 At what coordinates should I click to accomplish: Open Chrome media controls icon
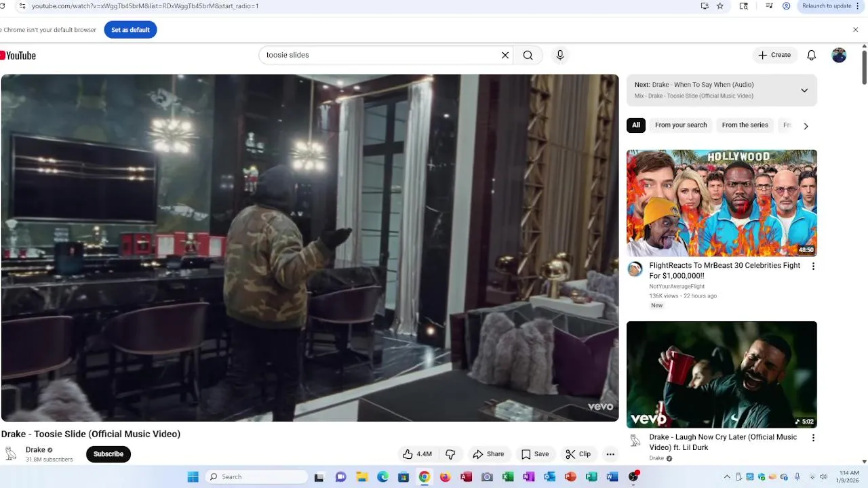(x=769, y=6)
